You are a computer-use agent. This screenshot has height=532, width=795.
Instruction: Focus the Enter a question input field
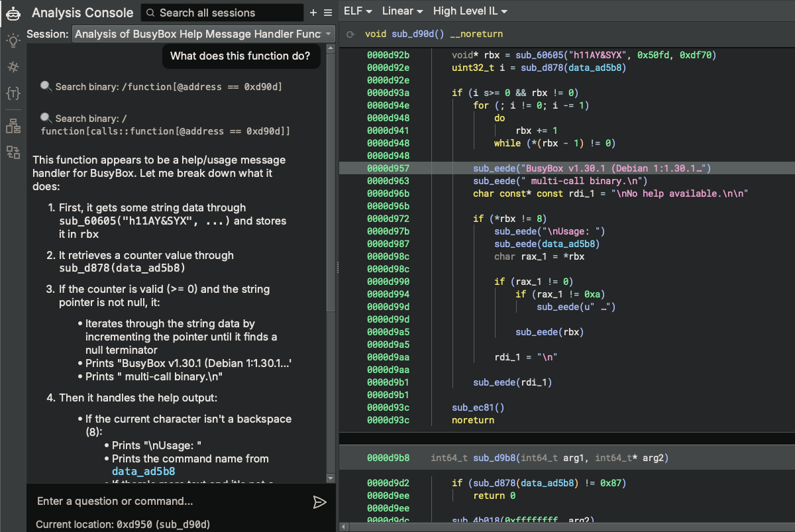point(166,502)
